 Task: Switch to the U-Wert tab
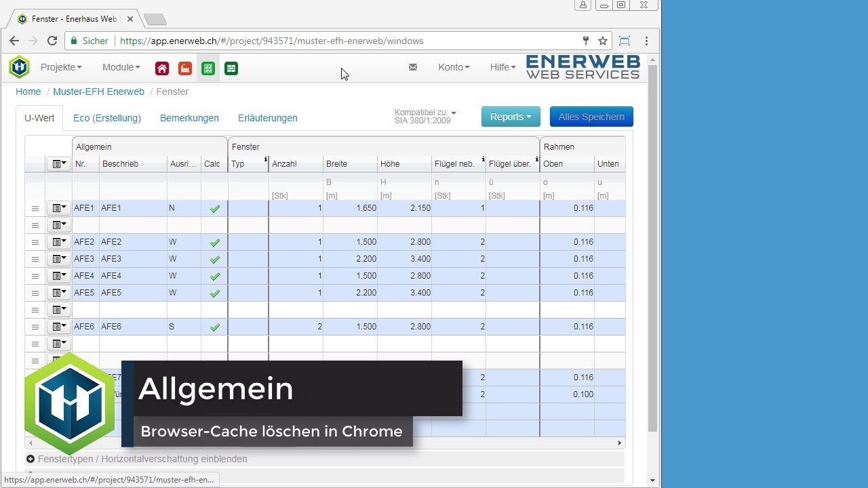point(39,118)
